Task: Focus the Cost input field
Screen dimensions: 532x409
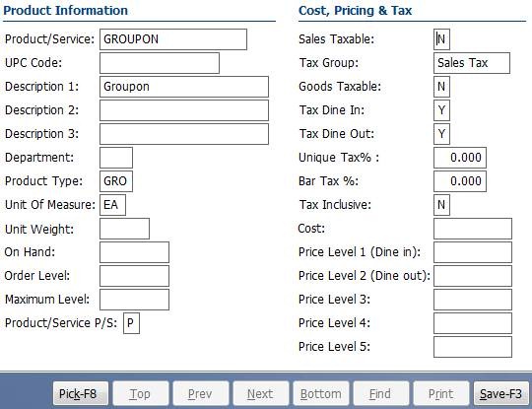Action: [x=473, y=229]
